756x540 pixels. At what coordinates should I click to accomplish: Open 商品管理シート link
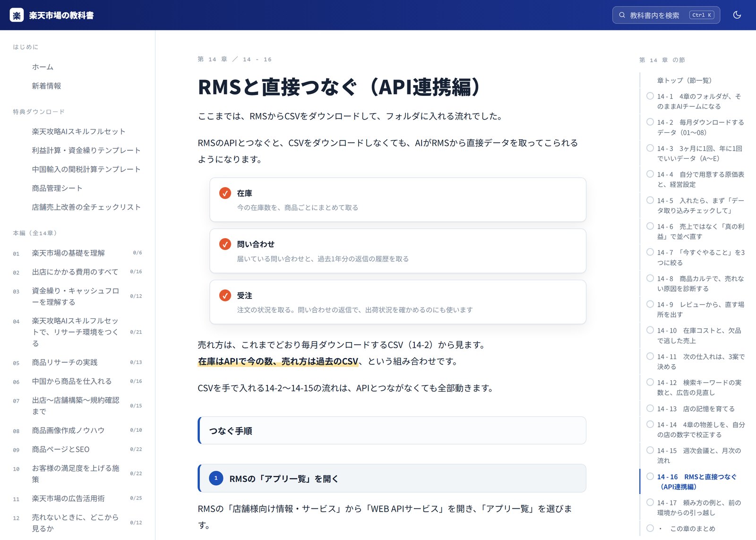pyautogui.click(x=57, y=188)
